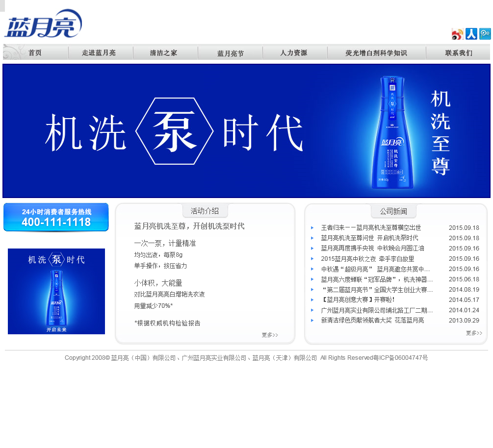Open 荧光增白剂科学知识 menu item
This screenshot has height=448, width=493.
click(x=376, y=53)
